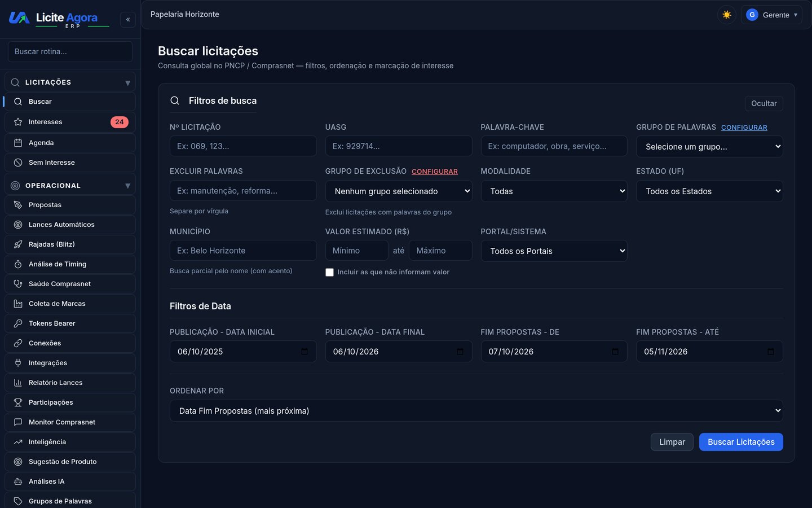Collapse the sidebar with the double-chevron button

[x=128, y=20]
